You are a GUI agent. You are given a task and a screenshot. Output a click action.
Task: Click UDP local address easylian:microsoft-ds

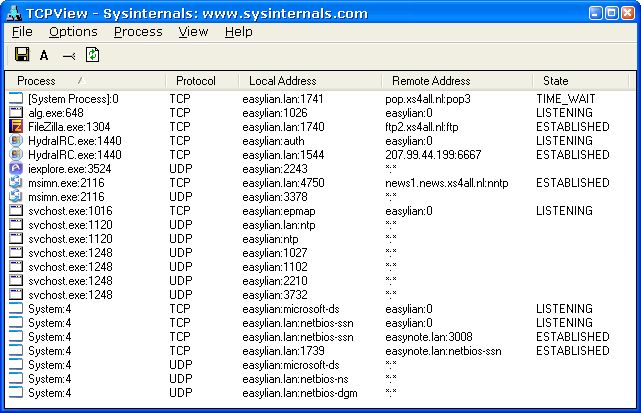(x=291, y=365)
